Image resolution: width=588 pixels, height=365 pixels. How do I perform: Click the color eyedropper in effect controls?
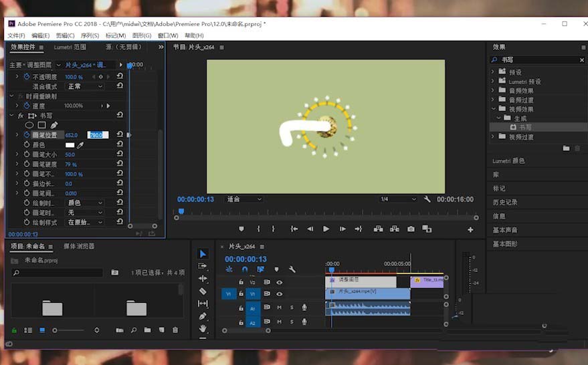(x=80, y=145)
